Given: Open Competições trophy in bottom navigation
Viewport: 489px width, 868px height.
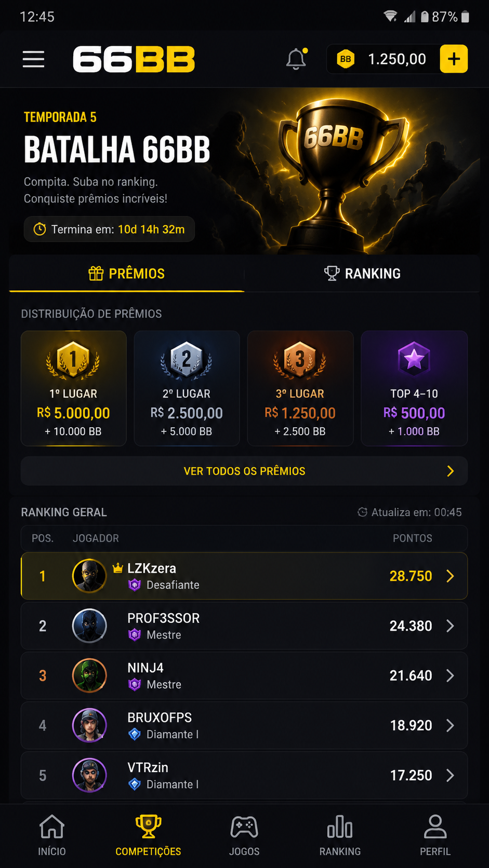Looking at the screenshot, I should pos(148,835).
